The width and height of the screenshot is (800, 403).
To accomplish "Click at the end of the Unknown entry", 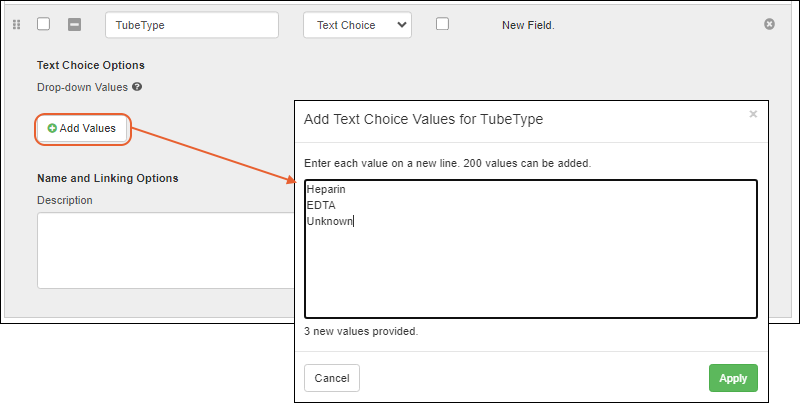I will pyautogui.click(x=354, y=221).
